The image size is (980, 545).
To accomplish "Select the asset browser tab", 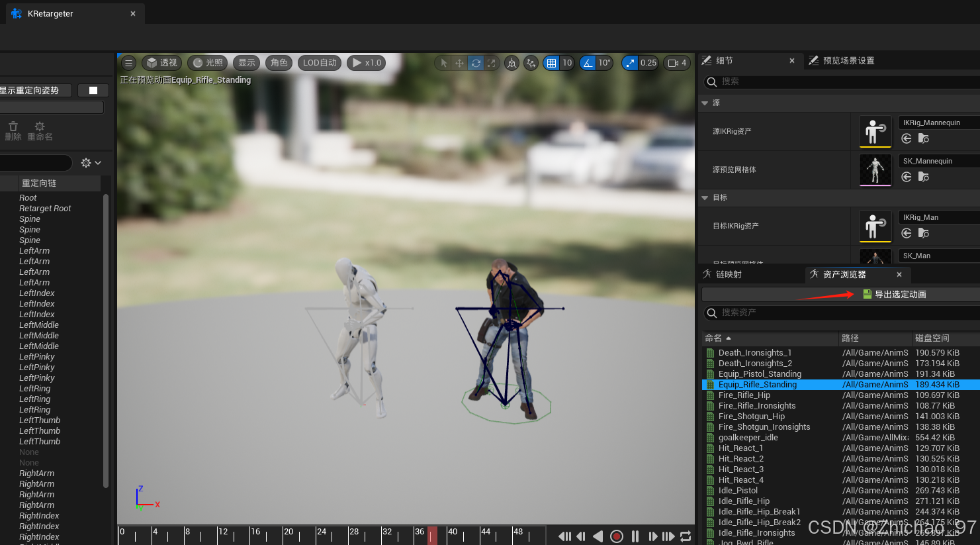I will [x=844, y=274].
